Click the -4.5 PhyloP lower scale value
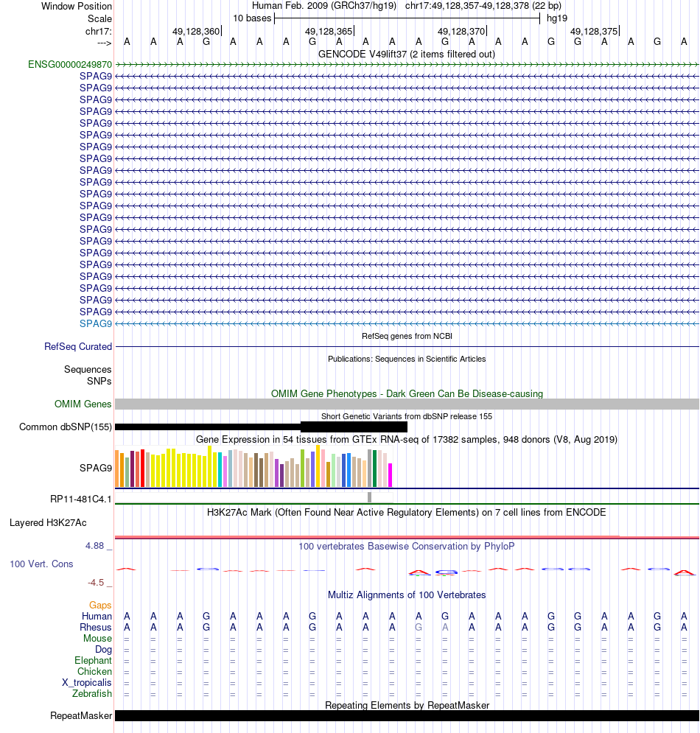 [x=96, y=583]
